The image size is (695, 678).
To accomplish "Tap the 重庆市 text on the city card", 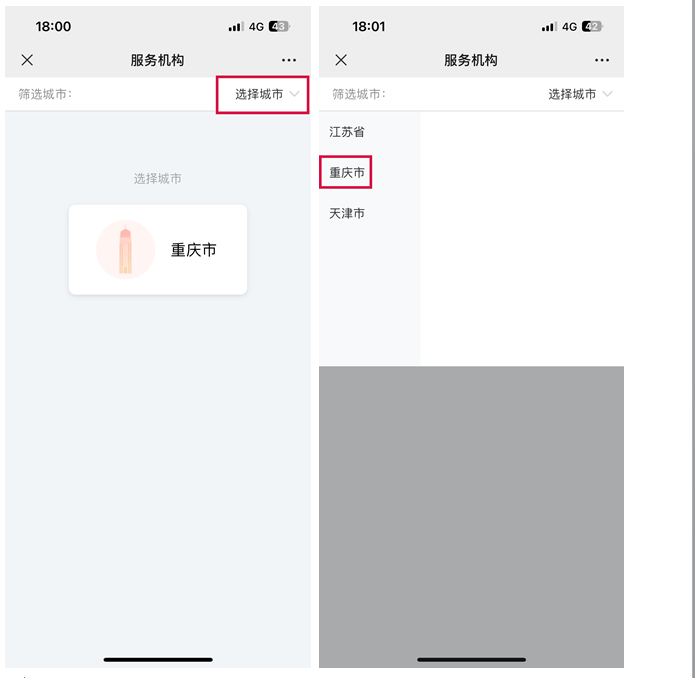I will (194, 250).
